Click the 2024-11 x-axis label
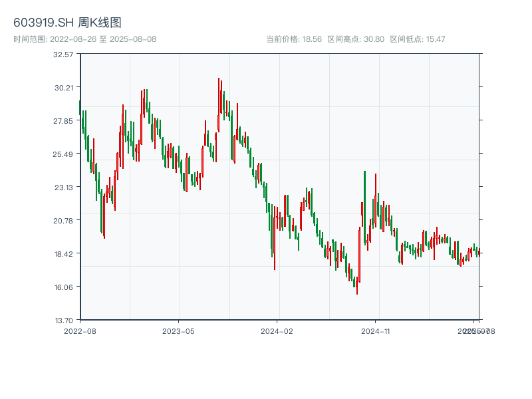 (x=375, y=331)
